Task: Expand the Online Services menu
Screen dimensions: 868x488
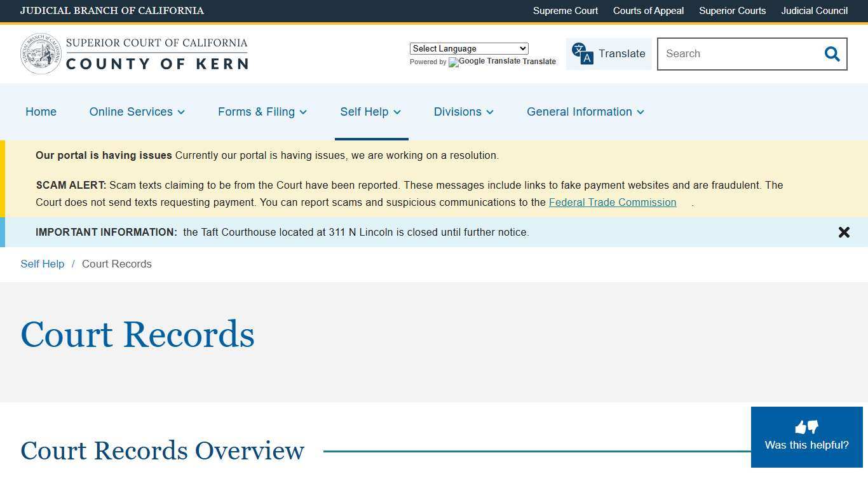Action: point(137,112)
